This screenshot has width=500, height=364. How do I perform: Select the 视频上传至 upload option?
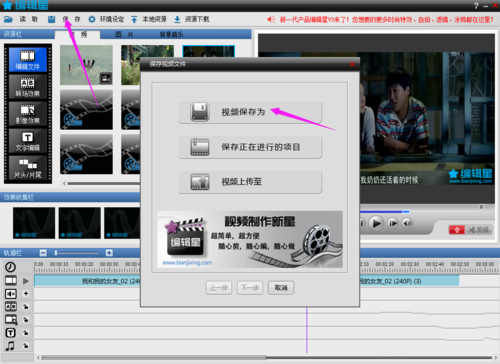[x=250, y=182]
